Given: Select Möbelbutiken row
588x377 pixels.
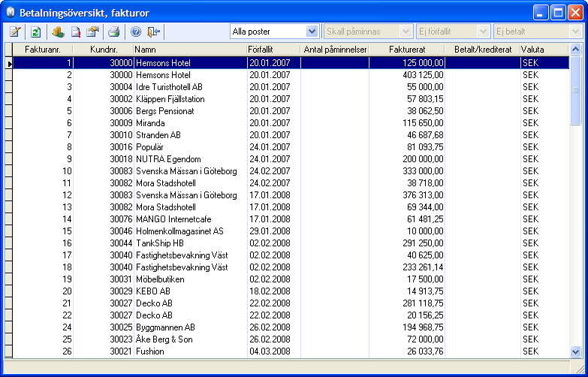Looking at the screenshot, I should [291, 279].
